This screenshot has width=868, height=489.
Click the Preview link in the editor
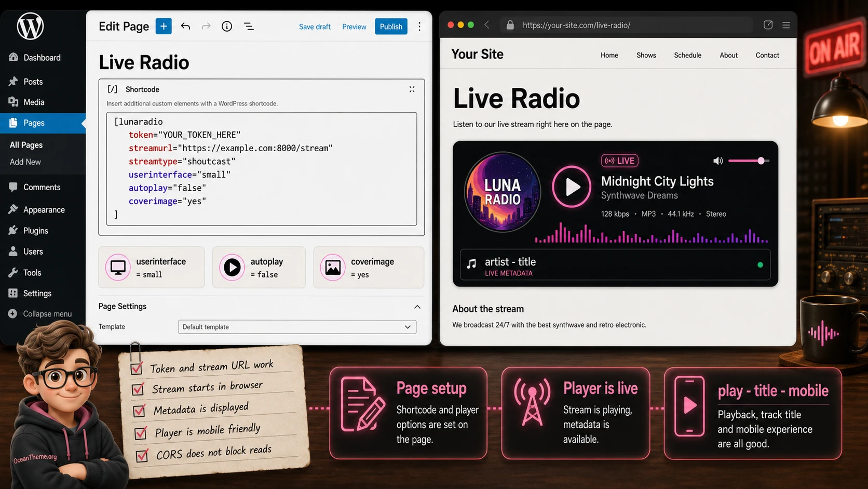point(354,27)
